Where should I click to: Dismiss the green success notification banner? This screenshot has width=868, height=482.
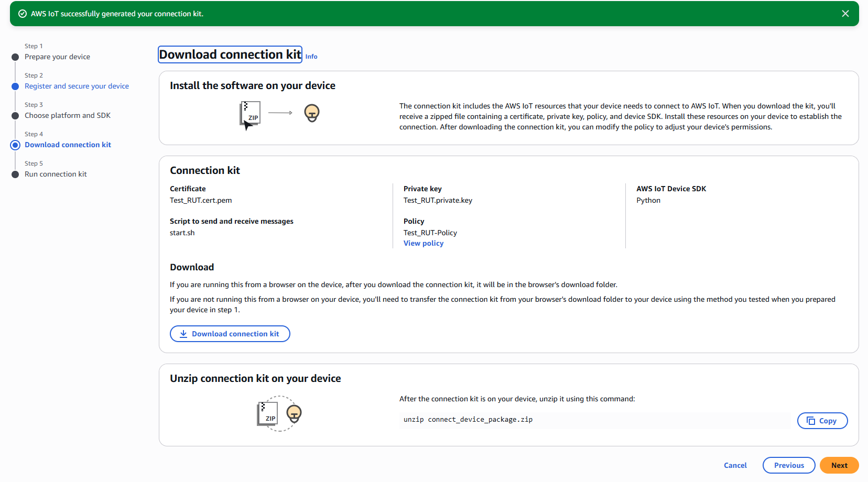click(845, 14)
